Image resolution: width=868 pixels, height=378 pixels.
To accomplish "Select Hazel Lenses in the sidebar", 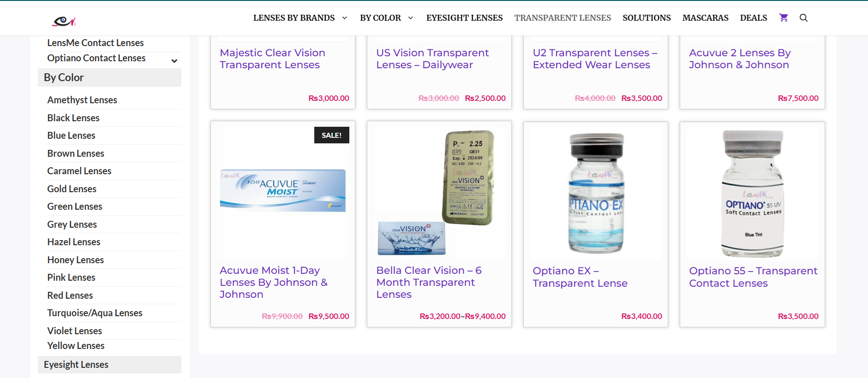I will pos(74,242).
